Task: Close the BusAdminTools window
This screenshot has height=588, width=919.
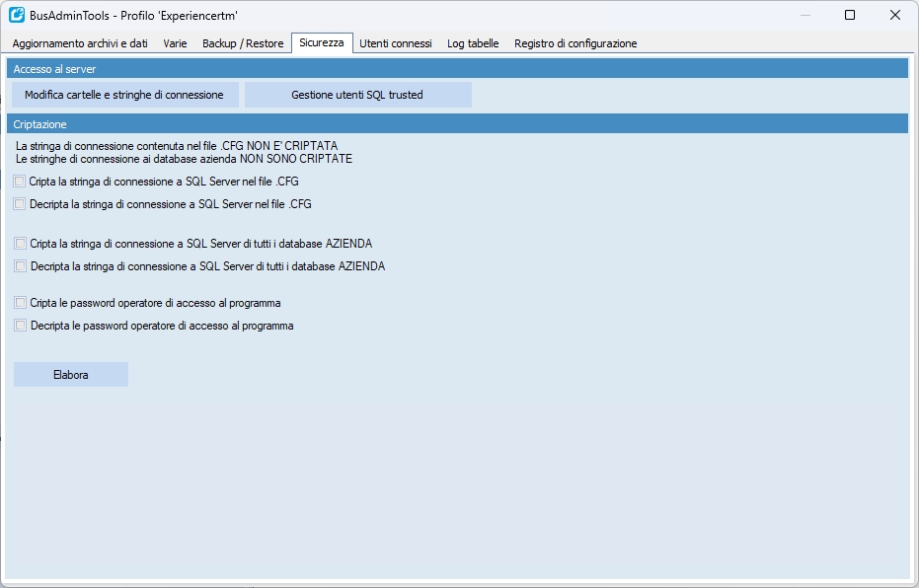Action: [895, 15]
